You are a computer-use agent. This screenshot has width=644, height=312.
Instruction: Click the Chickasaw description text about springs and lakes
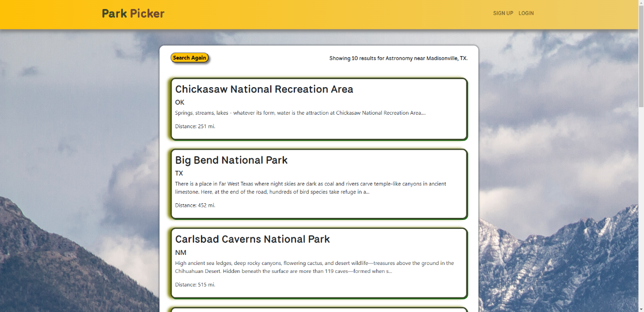(300, 113)
